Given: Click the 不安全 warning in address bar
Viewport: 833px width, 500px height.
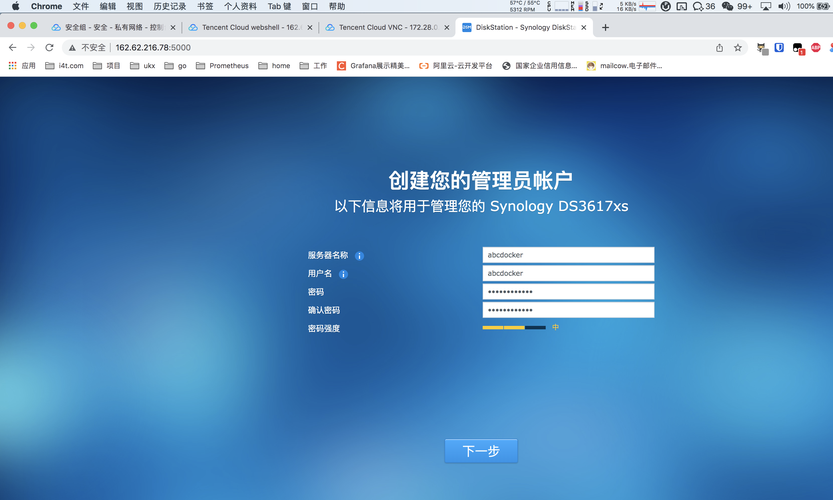Looking at the screenshot, I should click(87, 47).
